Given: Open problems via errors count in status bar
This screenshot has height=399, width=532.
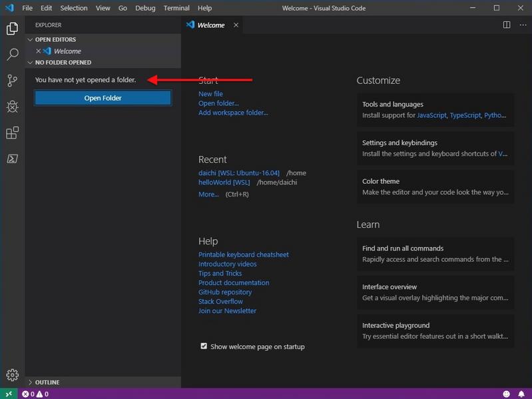Looking at the screenshot, I should [28, 394].
